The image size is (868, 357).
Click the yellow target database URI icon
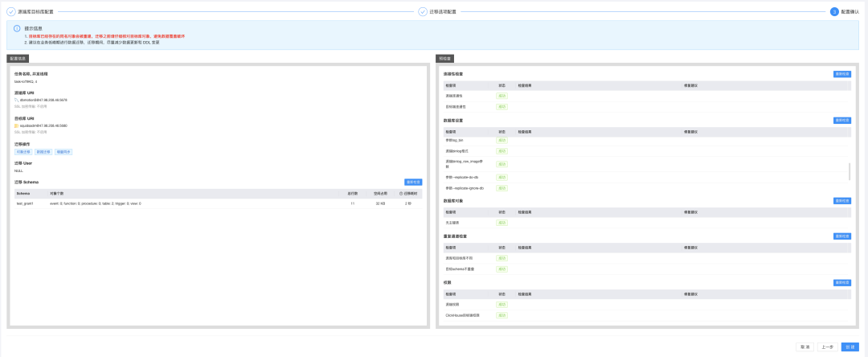tap(17, 125)
